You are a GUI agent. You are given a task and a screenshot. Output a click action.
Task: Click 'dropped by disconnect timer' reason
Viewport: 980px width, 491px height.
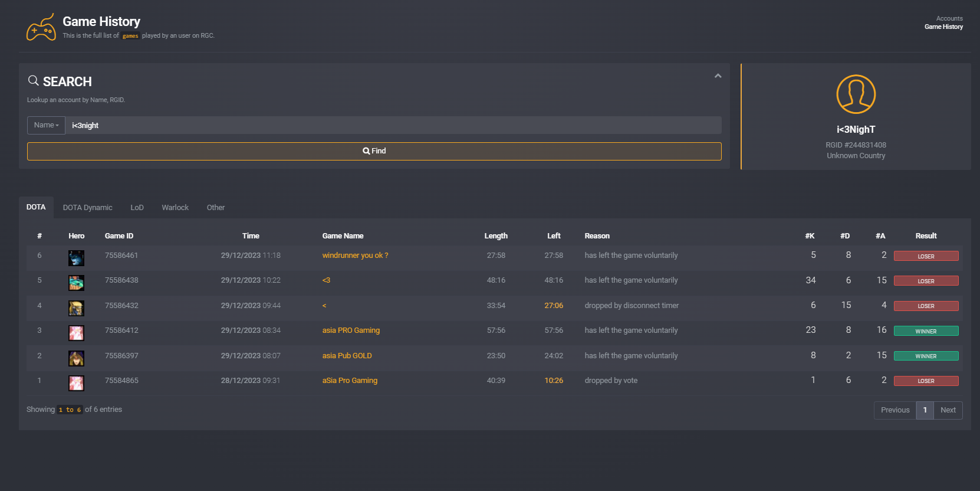tap(632, 306)
